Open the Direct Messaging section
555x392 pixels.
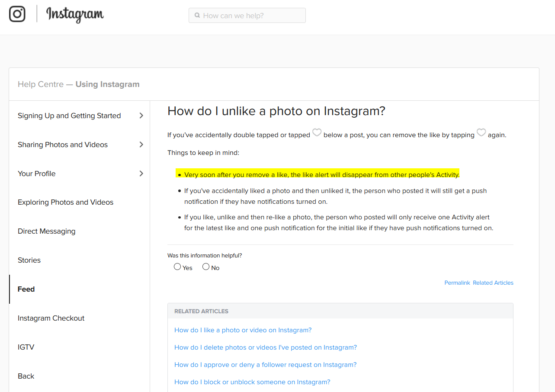click(x=46, y=231)
